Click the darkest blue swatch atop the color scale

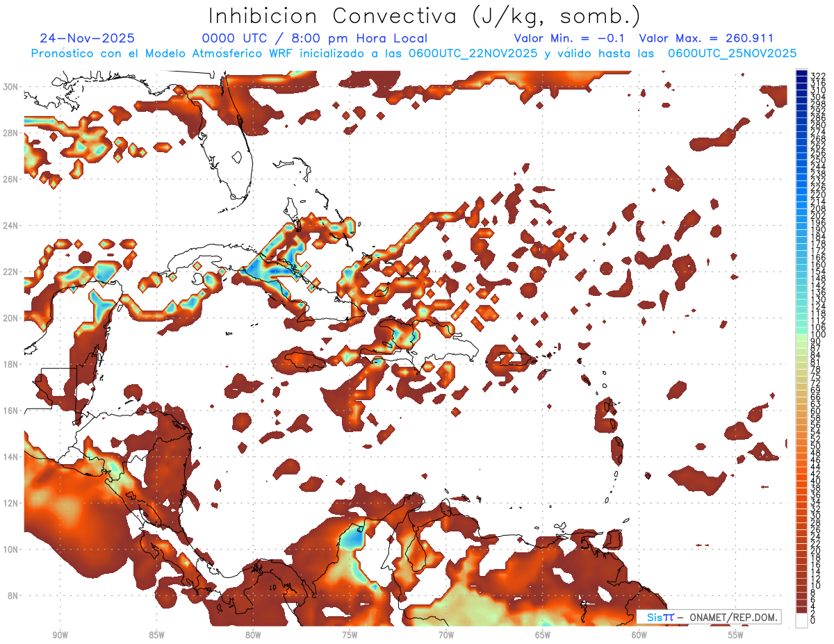tap(801, 74)
